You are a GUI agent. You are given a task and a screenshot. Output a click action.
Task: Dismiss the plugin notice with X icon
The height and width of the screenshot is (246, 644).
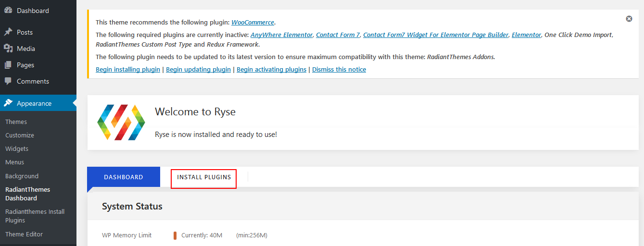(x=629, y=19)
